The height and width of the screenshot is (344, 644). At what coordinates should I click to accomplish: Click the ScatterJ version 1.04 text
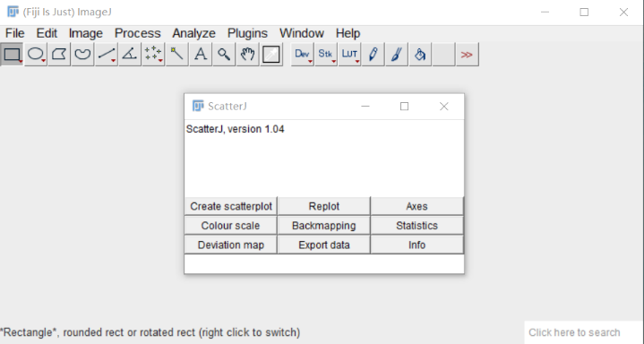point(235,129)
